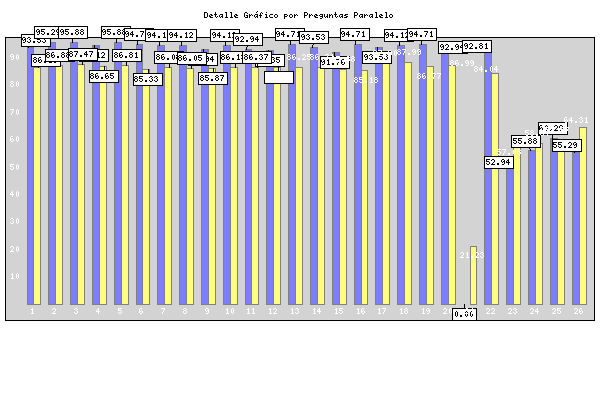
Task: Click x-axis label 24
Action: (x=534, y=311)
